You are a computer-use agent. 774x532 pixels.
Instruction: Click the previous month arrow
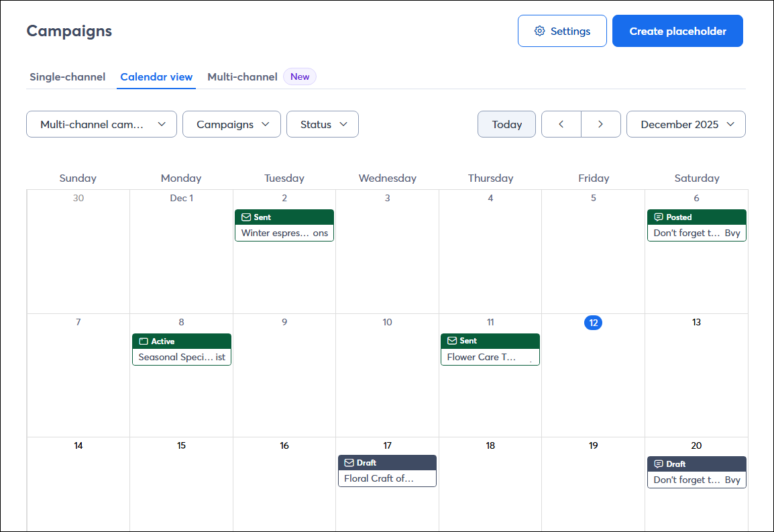[x=561, y=124]
